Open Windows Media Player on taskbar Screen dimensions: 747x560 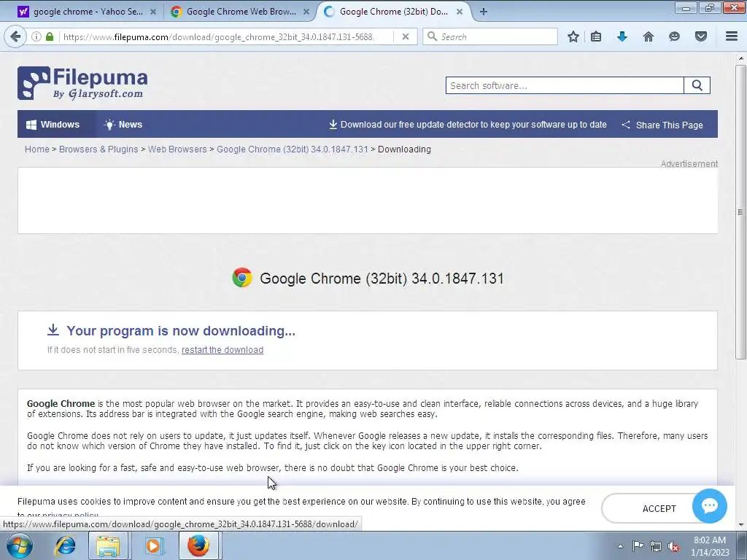coord(153,545)
